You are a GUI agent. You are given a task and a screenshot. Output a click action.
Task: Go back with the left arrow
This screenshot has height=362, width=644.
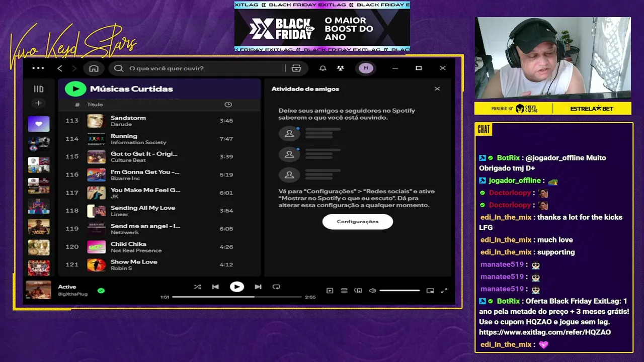[60, 68]
